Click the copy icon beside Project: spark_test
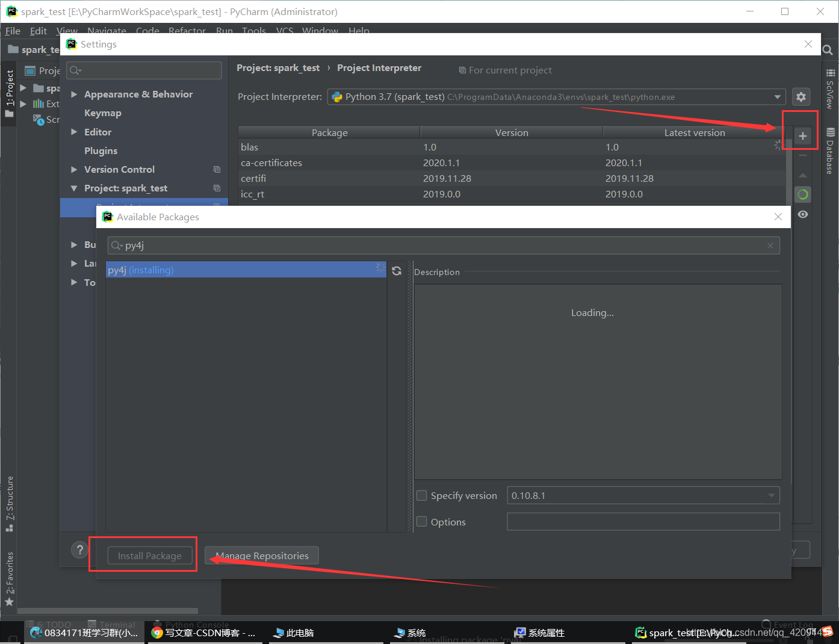Image resolution: width=839 pixels, height=644 pixels. pyautogui.click(x=217, y=188)
